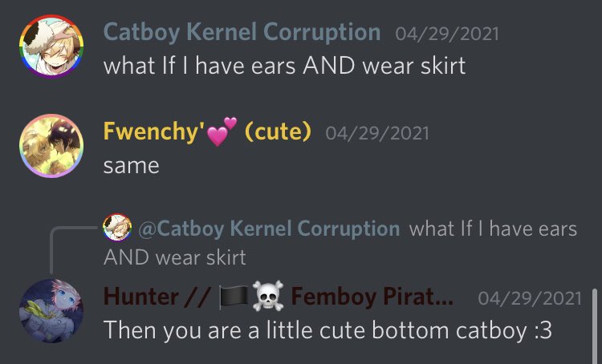Click timestamp on Catboy Kernel Corruption's message
The image size is (602, 364).
tap(447, 34)
